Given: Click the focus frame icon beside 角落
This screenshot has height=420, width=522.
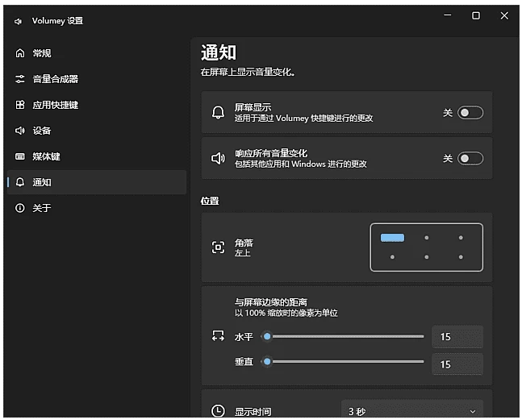Looking at the screenshot, I should pyautogui.click(x=218, y=247).
